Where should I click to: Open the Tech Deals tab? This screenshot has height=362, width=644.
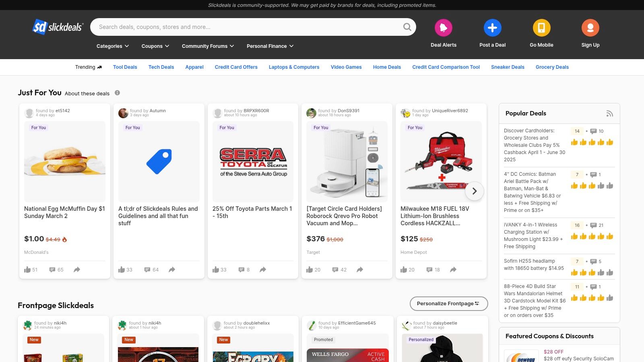click(x=161, y=67)
